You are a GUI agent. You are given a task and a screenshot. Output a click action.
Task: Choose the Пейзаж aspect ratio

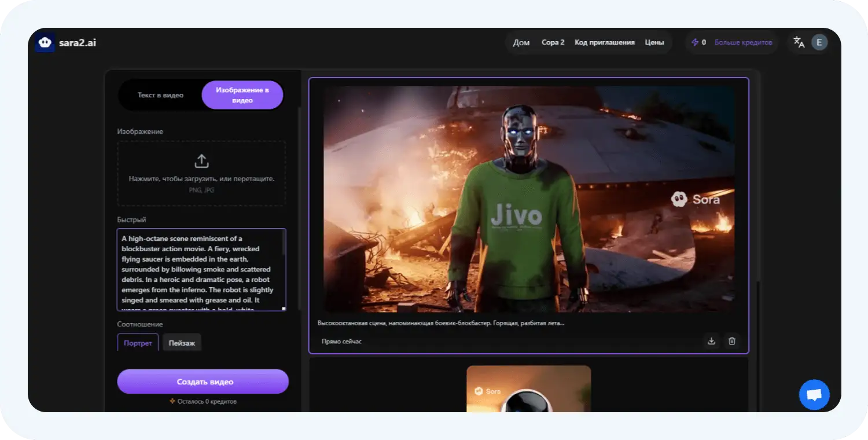point(182,343)
